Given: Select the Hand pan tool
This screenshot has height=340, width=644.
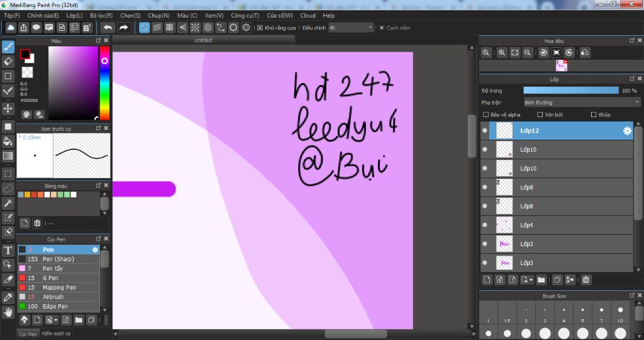Looking at the screenshot, I should [8, 312].
